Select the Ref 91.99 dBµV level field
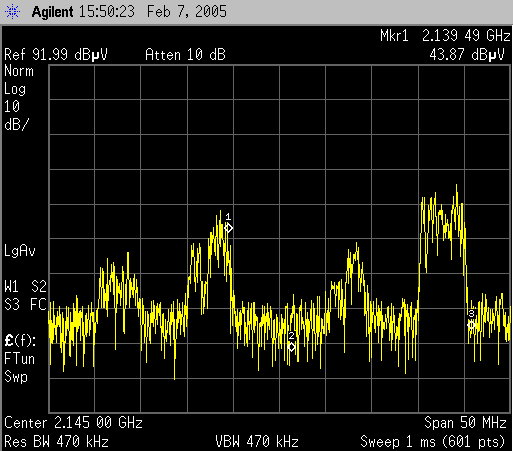 tap(56, 55)
